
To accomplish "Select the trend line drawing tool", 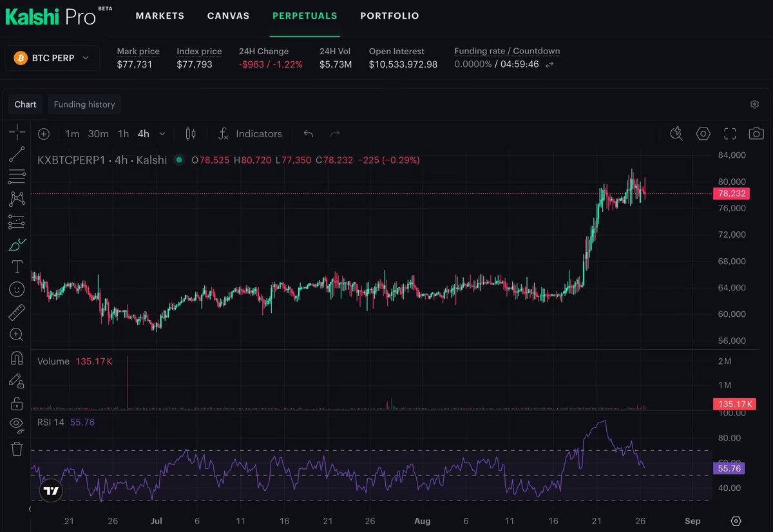I will [x=17, y=154].
